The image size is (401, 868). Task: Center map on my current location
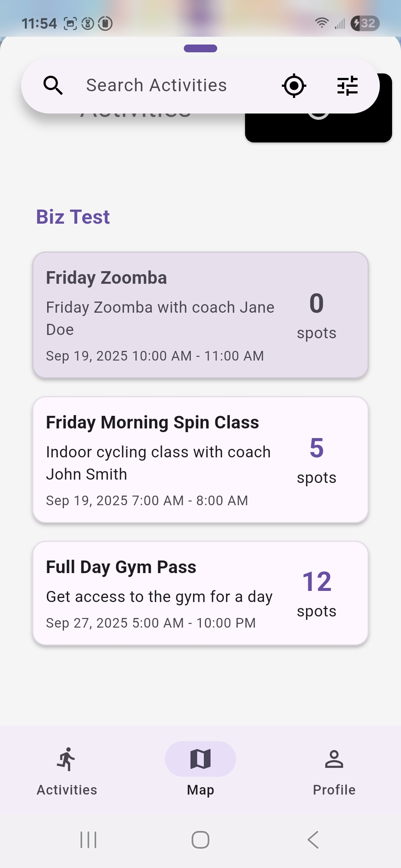[294, 86]
